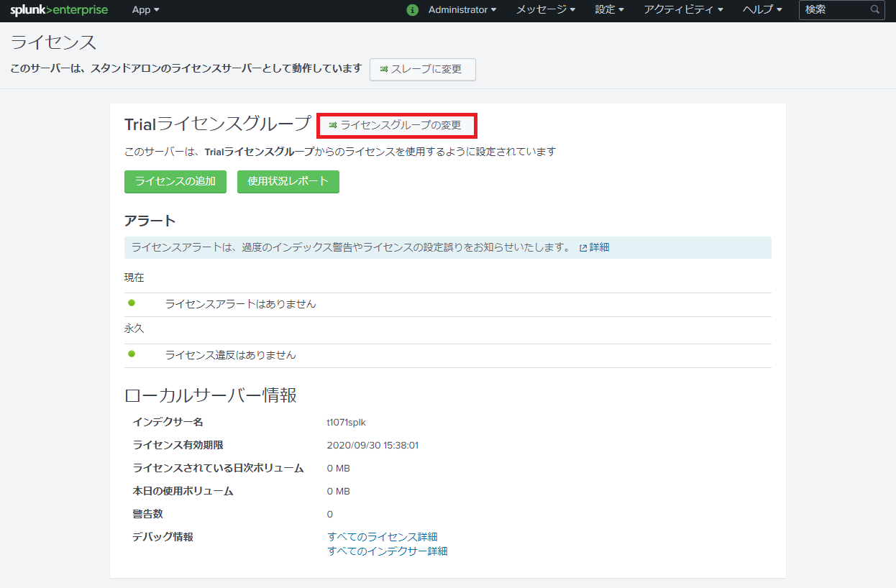Click the green status dot beside ライセンス違反はありません
The height and width of the screenshot is (588, 896).
[x=131, y=355]
